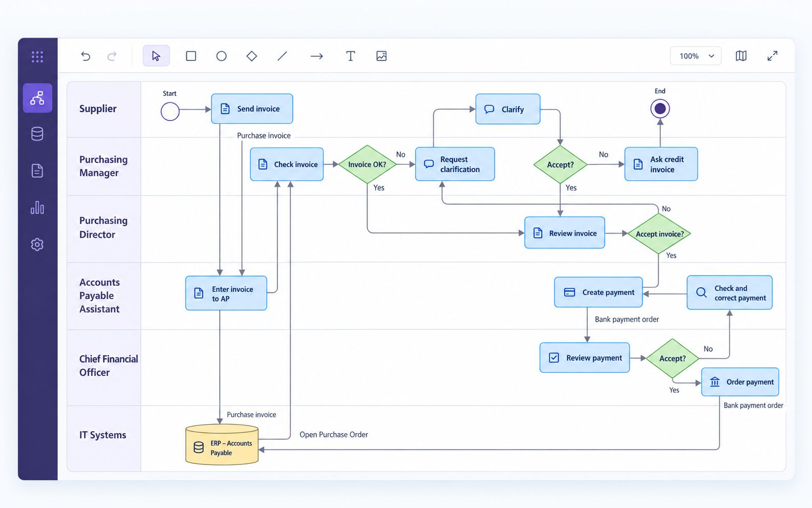Select the insert image tool
This screenshot has width=812, height=508.
(381, 56)
